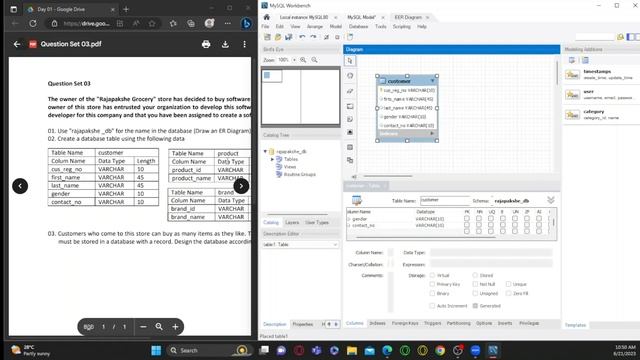The image size is (640, 360).
Task: Switch to the Indexes tab in table editor
Action: click(x=377, y=323)
